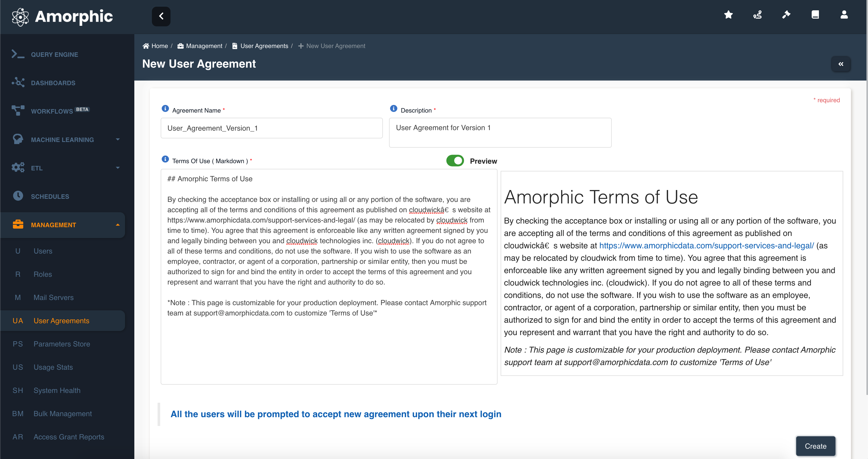Expand the Machine Learning menu
868x459 pixels.
[62, 139]
